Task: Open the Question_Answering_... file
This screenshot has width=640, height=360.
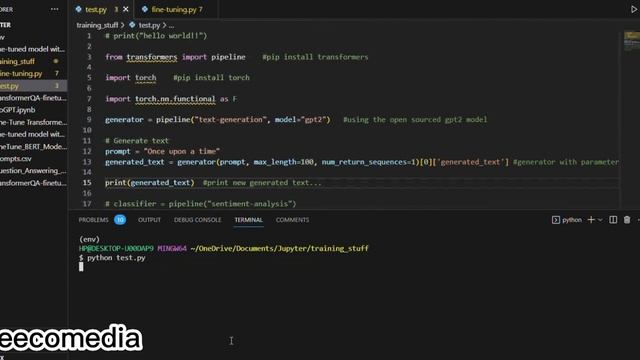Action: 33,171
